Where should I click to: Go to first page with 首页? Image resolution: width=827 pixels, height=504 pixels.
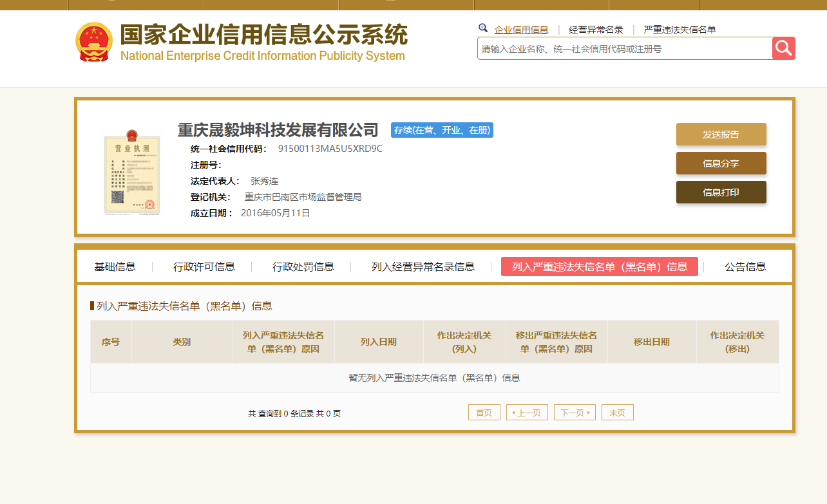pos(484,413)
